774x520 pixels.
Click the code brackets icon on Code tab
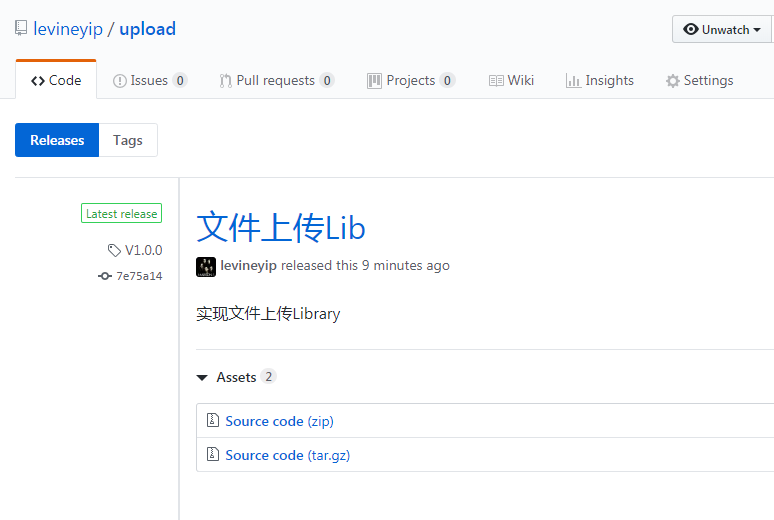(38, 81)
